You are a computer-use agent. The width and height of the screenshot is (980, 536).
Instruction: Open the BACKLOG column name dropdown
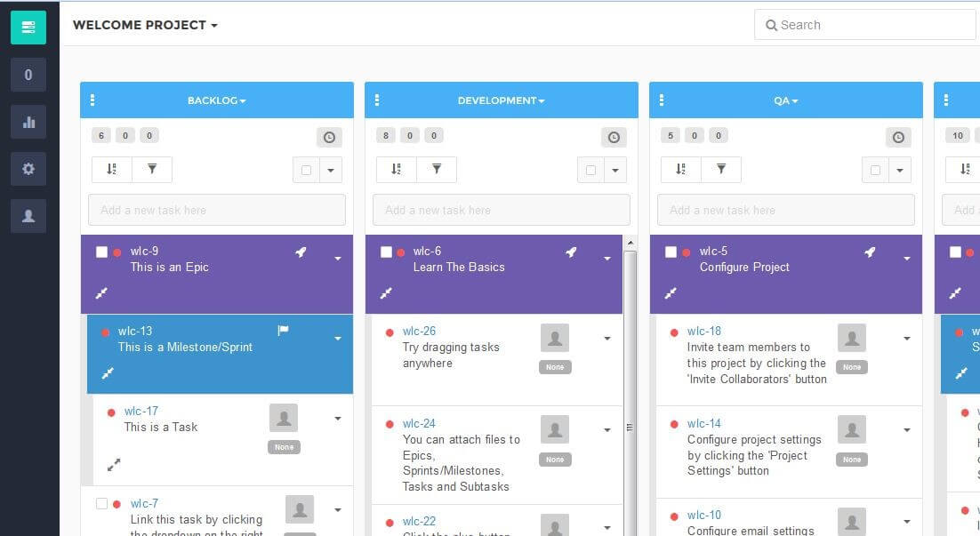click(216, 100)
